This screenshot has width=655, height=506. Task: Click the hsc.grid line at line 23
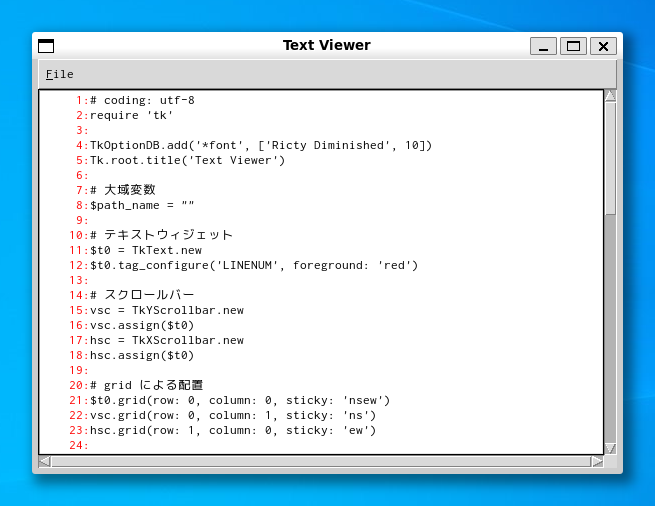tap(233, 430)
